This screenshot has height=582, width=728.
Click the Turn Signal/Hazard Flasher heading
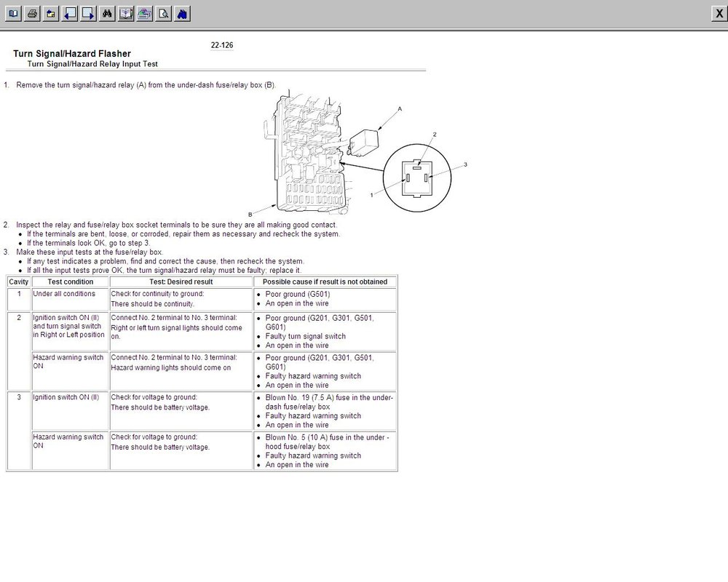point(72,53)
